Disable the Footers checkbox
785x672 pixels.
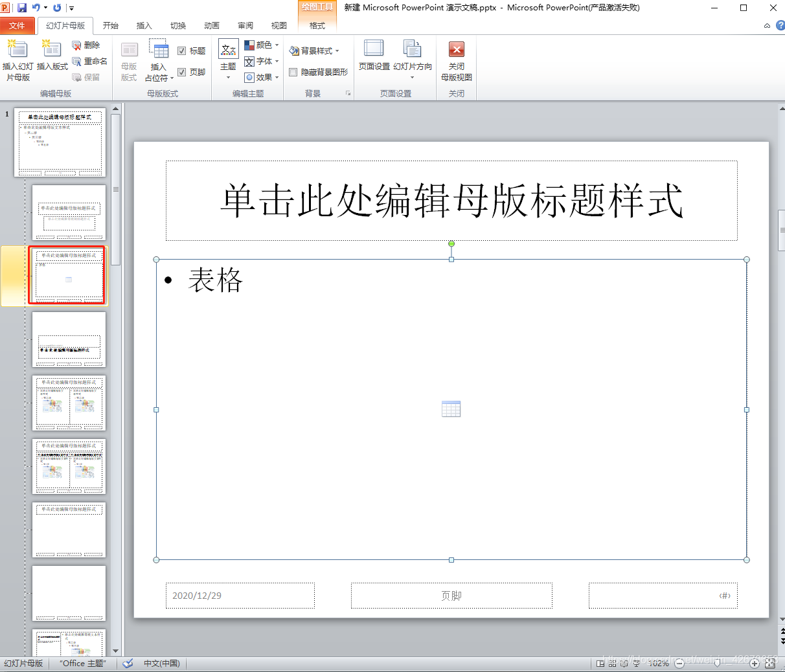point(182,73)
